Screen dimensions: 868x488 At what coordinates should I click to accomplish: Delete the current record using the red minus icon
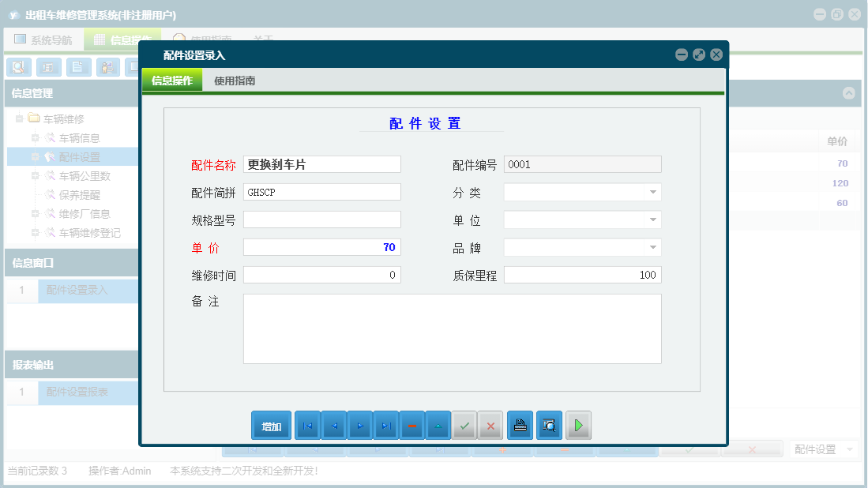412,425
